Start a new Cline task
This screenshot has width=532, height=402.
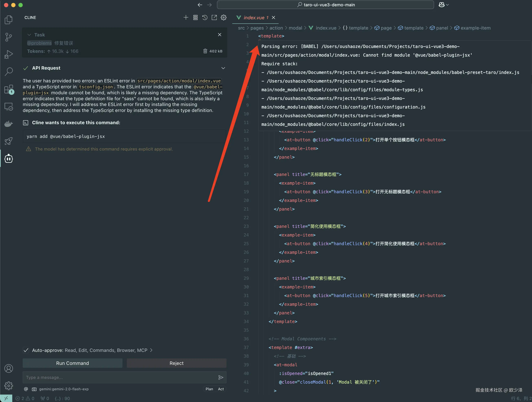tap(186, 17)
